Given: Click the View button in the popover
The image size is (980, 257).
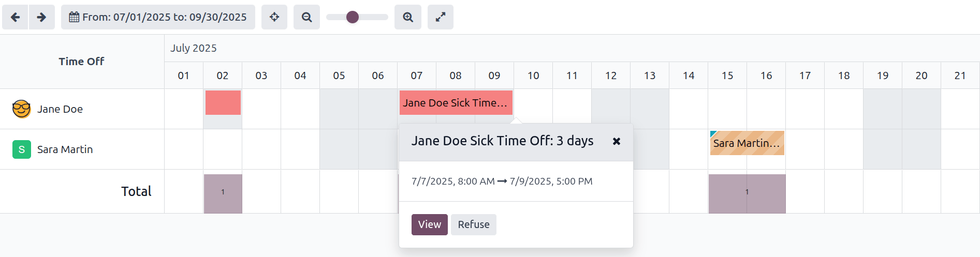Looking at the screenshot, I should pyautogui.click(x=429, y=224).
